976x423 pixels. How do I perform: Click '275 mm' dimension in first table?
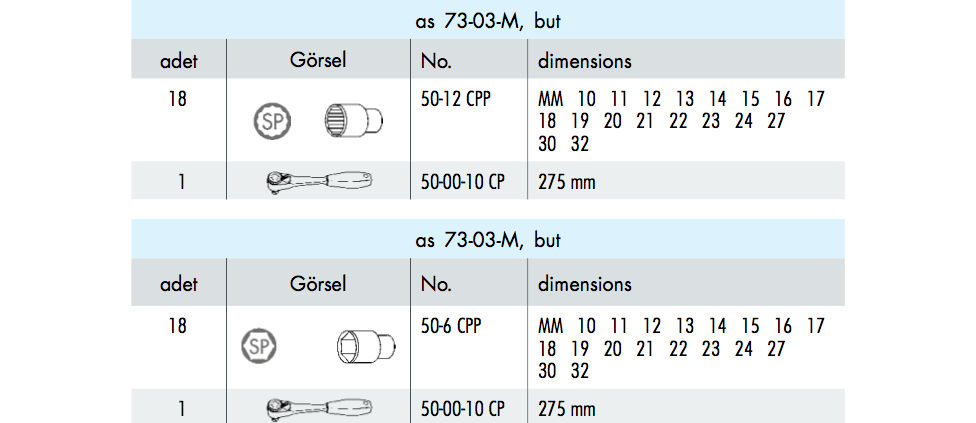pos(566,182)
